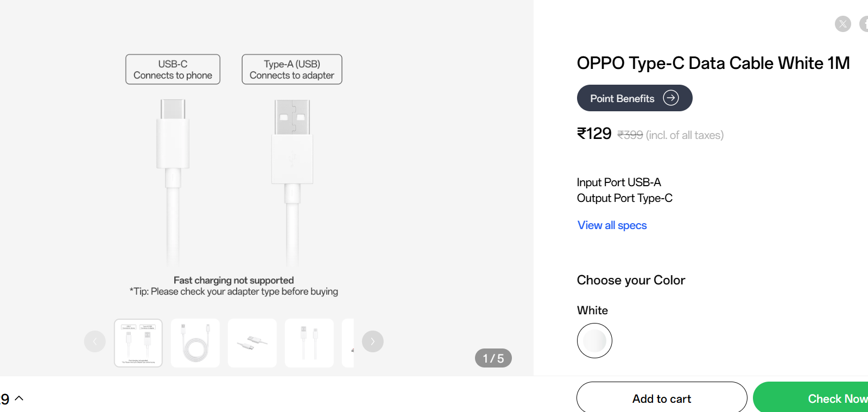Go to the previous product image with left arrow

click(x=95, y=341)
